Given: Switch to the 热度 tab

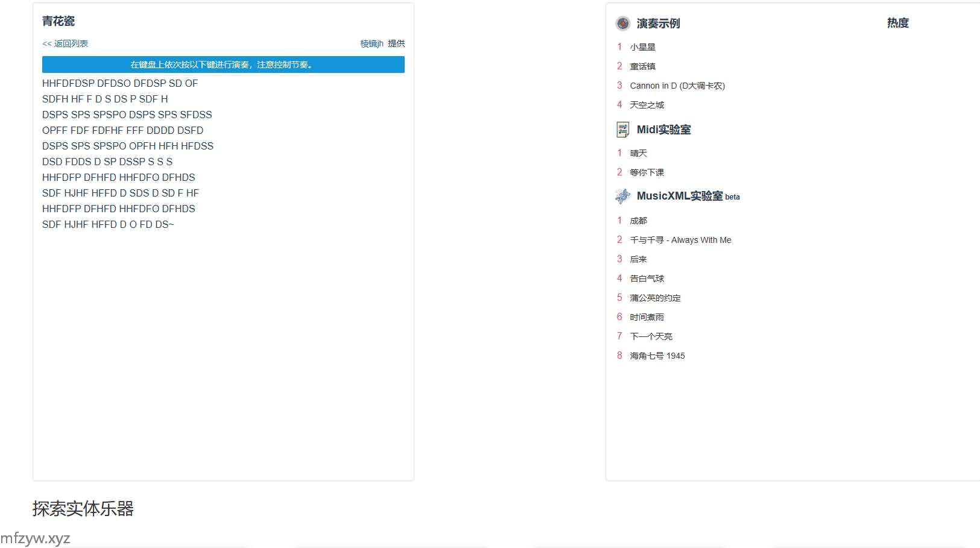Looking at the screenshot, I should 897,23.
